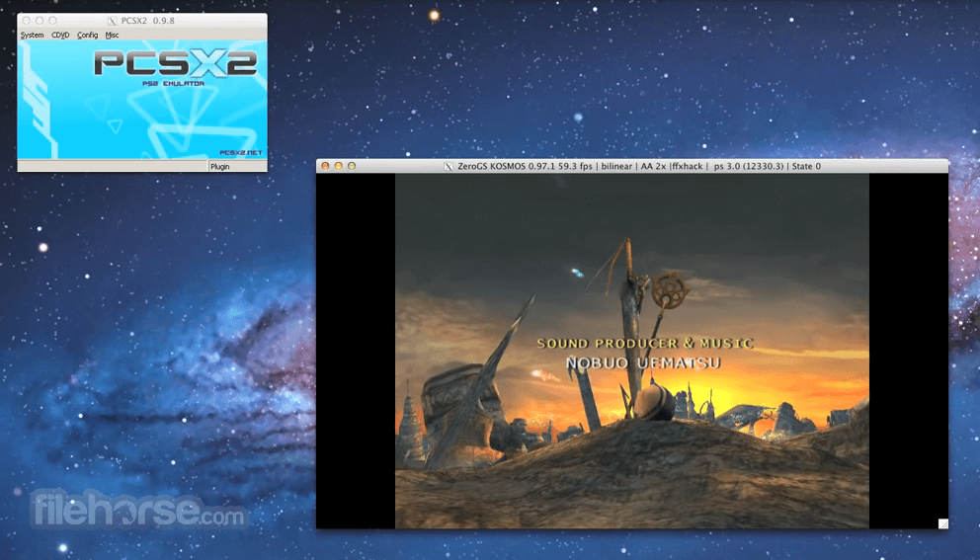
Task: Click the ZeroGS window resize grip
Action: click(x=943, y=523)
